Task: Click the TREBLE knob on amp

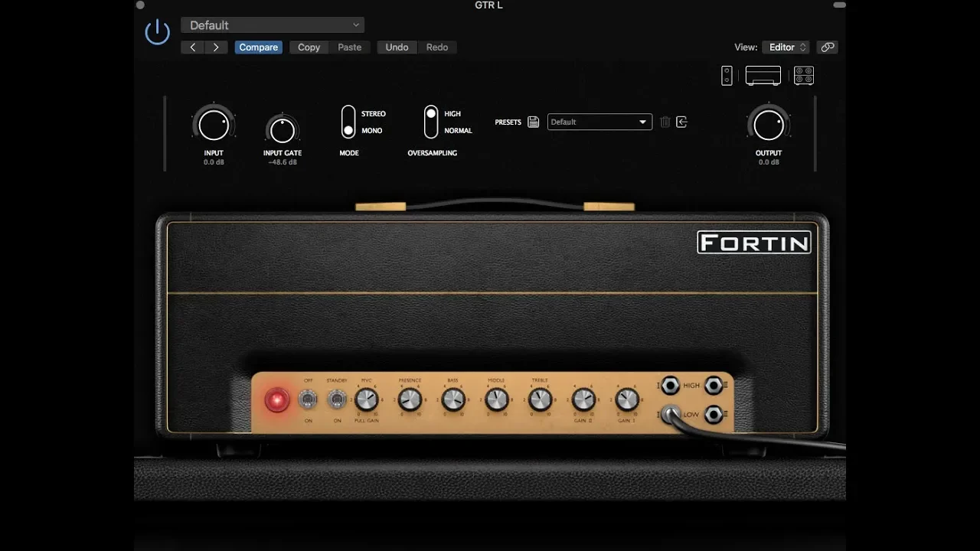Action: (540, 399)
